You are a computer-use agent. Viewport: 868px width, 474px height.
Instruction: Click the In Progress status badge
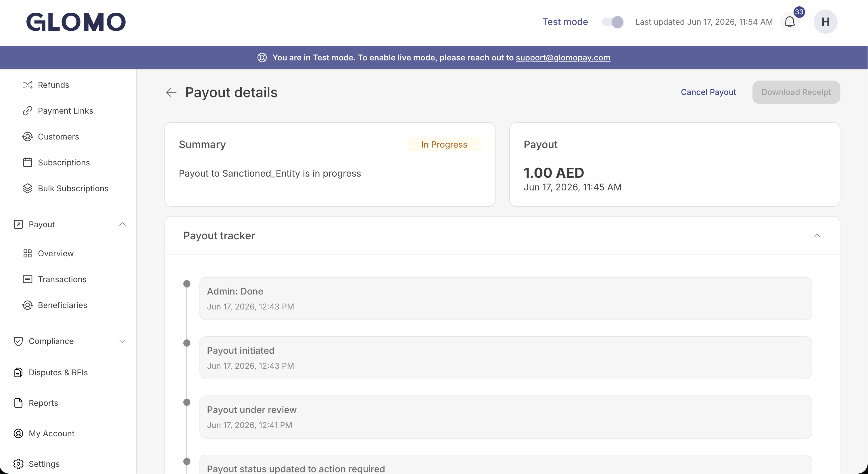[444, 145]
